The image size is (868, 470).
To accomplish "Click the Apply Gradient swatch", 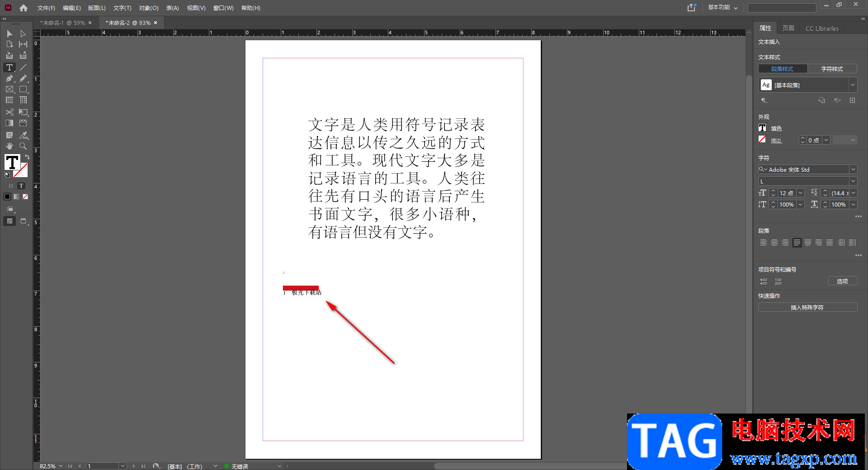I will tap(16, 197).
